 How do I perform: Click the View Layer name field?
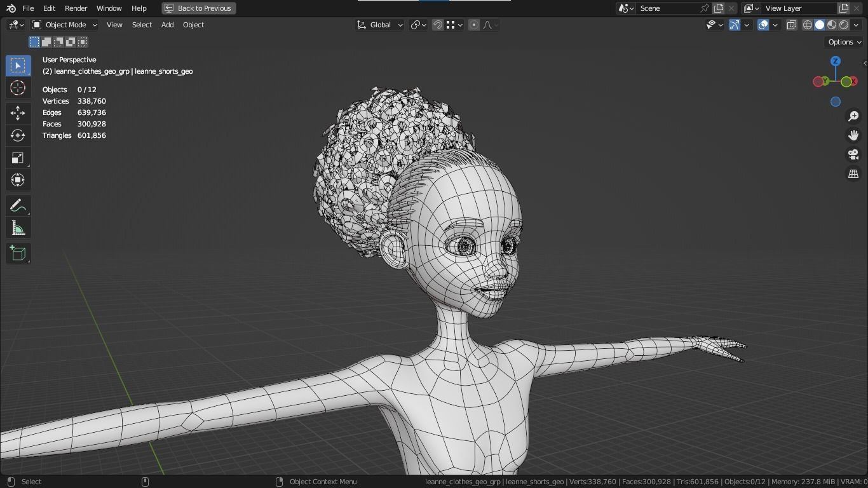point(799,8)
